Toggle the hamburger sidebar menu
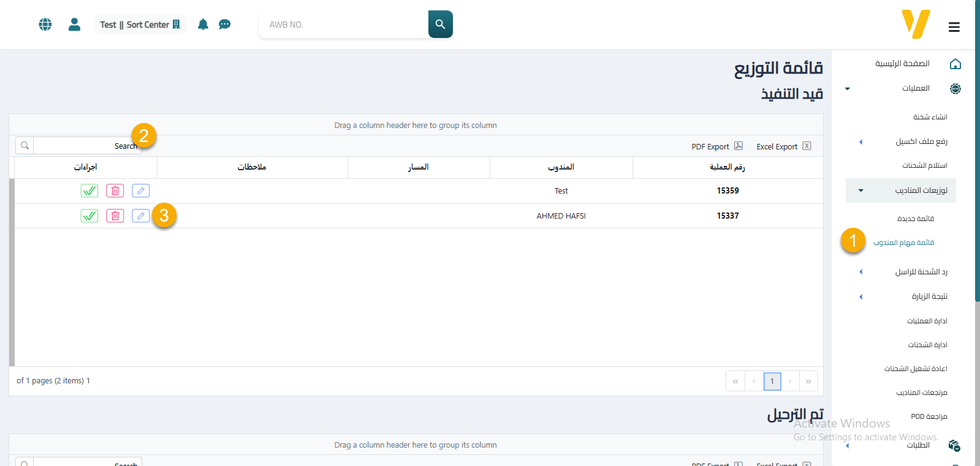This screenshot has height=466, width=980. (954, 27)
